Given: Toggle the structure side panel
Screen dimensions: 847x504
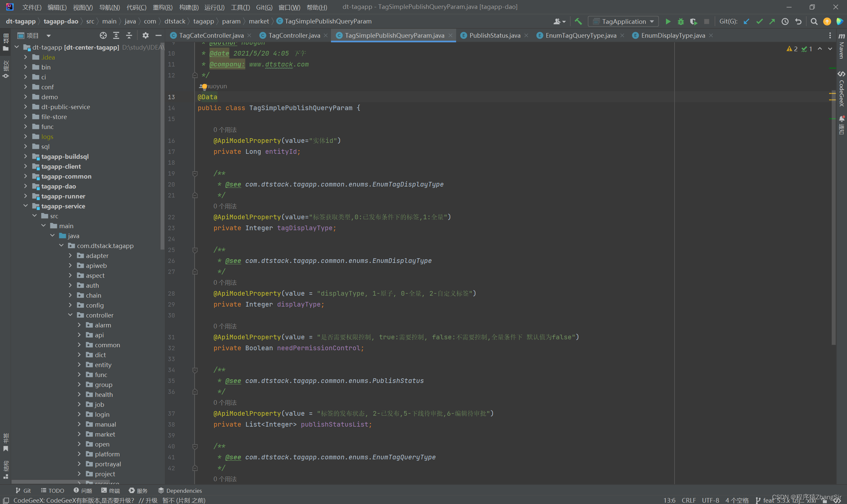Looking at the screenshot, I should pos(5,470).
